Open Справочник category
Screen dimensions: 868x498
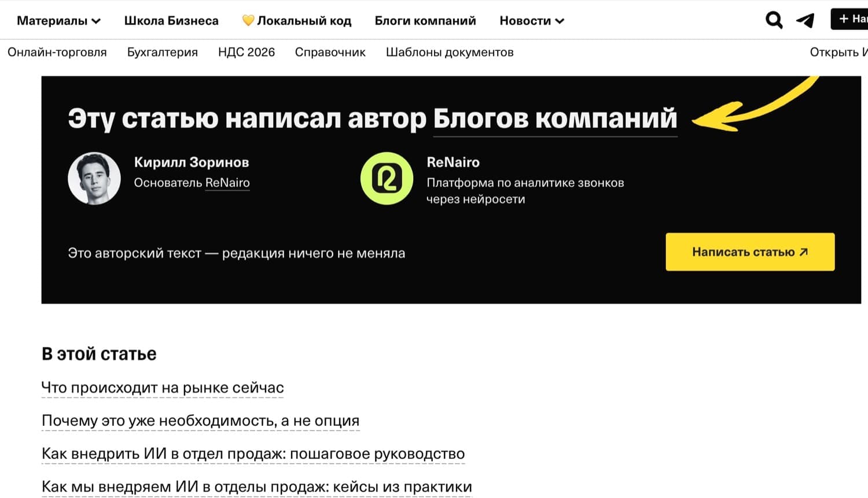tap(330, 52)
